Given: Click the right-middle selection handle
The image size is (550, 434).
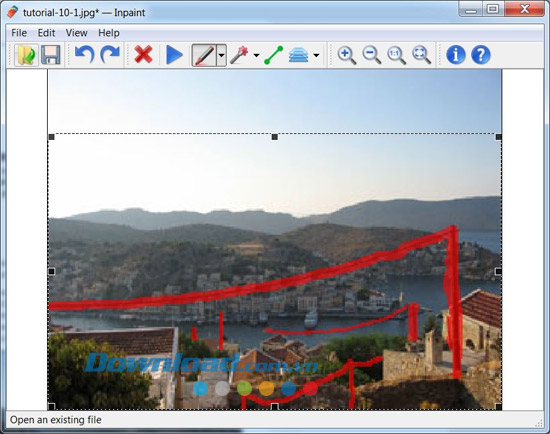Looking at the screenshot, I should coord(498,272).
